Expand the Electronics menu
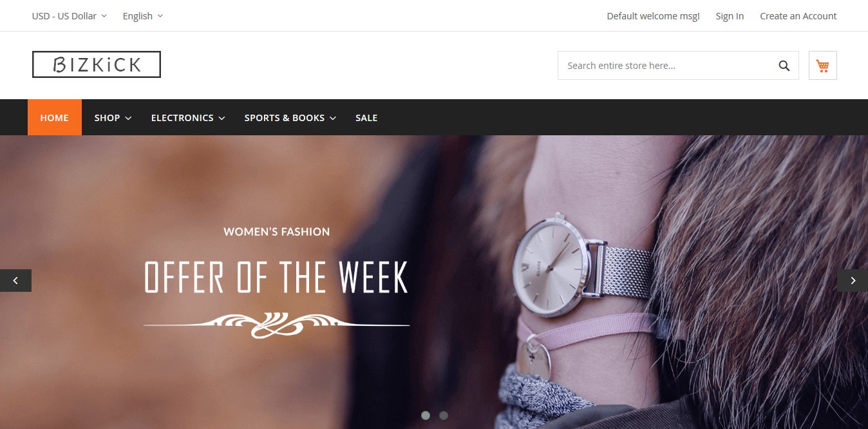This screenshot has height=429, width=868. tap(188, 118)
